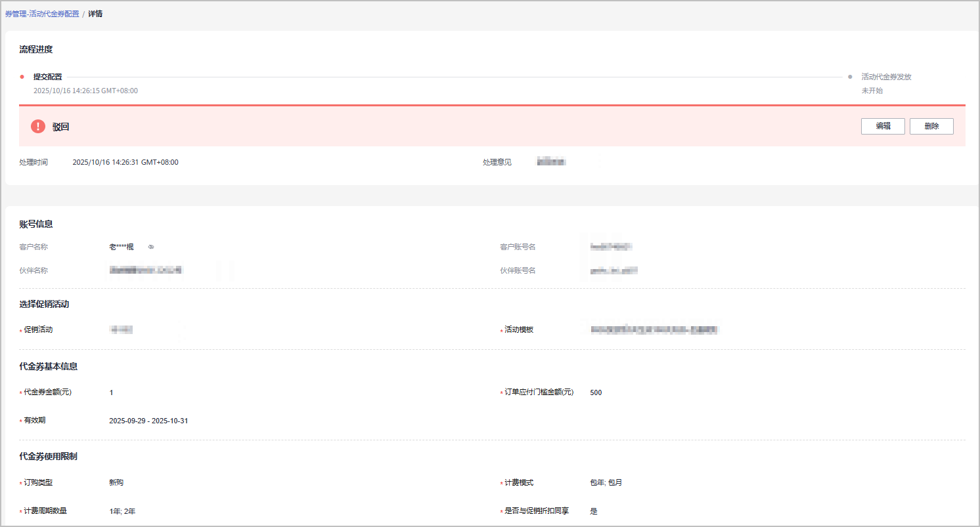Click the 订单应付门槛金额(元) label
This screenshot has width=980, height=527.
click(x=539, y=392)
